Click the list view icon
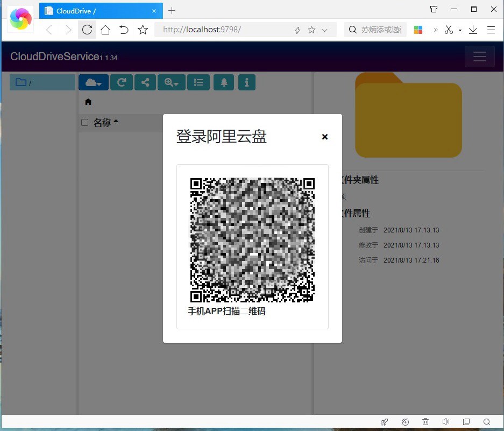Viewport: 504px width, 431px height. click(x=198, y=82)
